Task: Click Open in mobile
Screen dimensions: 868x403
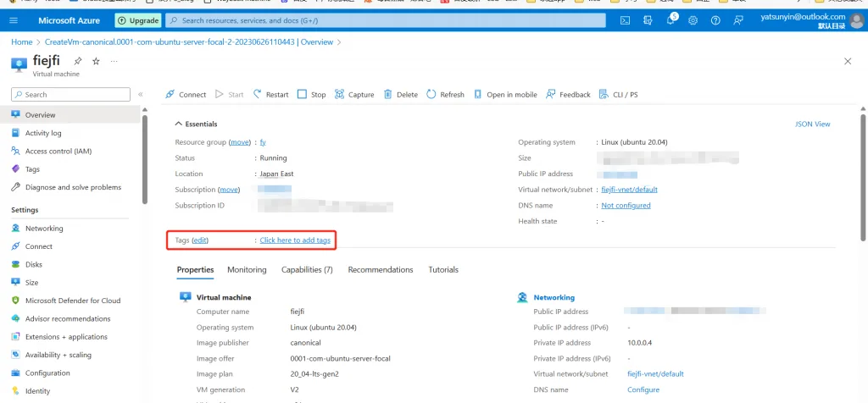Action: 505,95
